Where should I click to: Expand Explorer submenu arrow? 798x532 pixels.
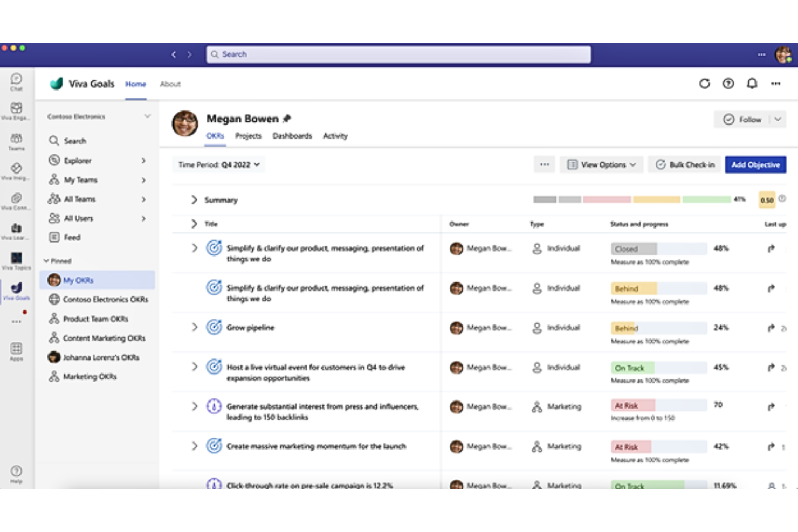pos(143,161)
